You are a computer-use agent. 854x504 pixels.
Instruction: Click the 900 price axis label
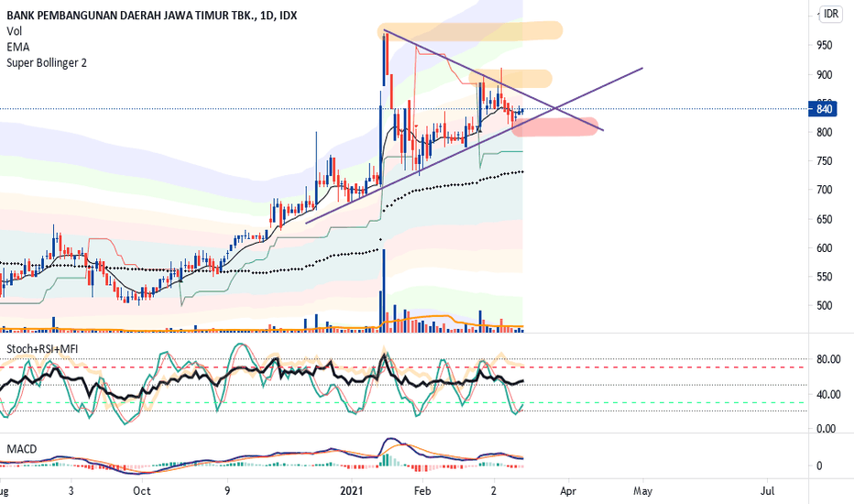(x=825, y=74)
